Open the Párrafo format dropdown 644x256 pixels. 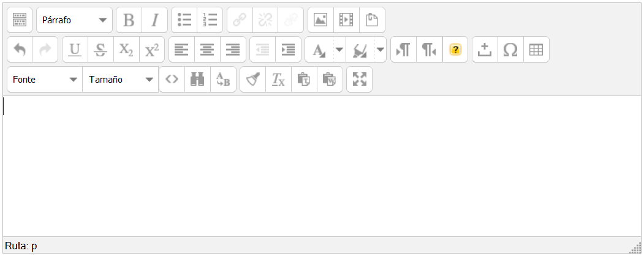74,20
